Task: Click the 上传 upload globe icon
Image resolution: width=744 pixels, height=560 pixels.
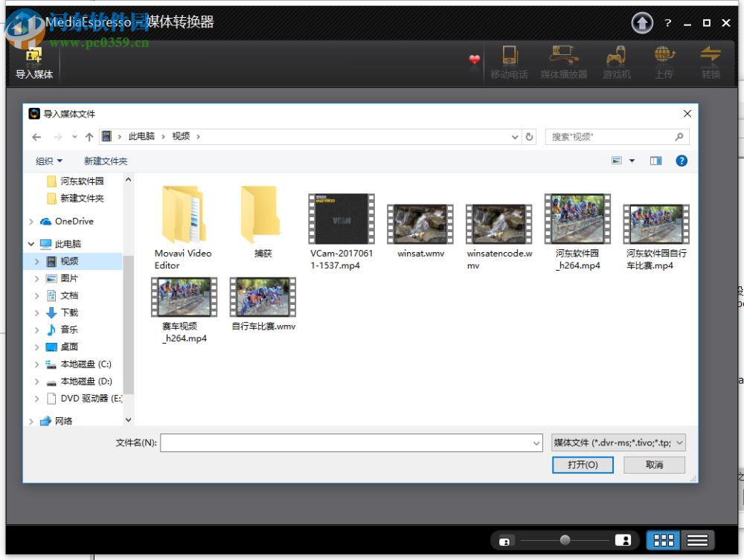Action: 664,59
